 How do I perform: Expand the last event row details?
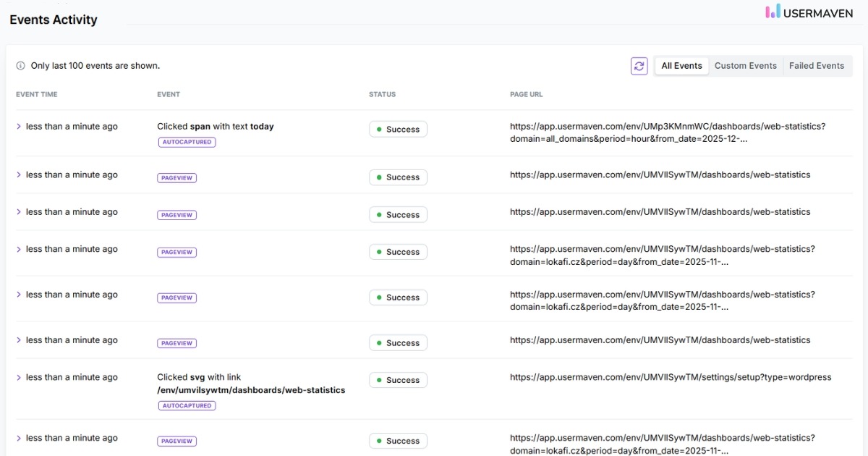(x=18, y=437)
